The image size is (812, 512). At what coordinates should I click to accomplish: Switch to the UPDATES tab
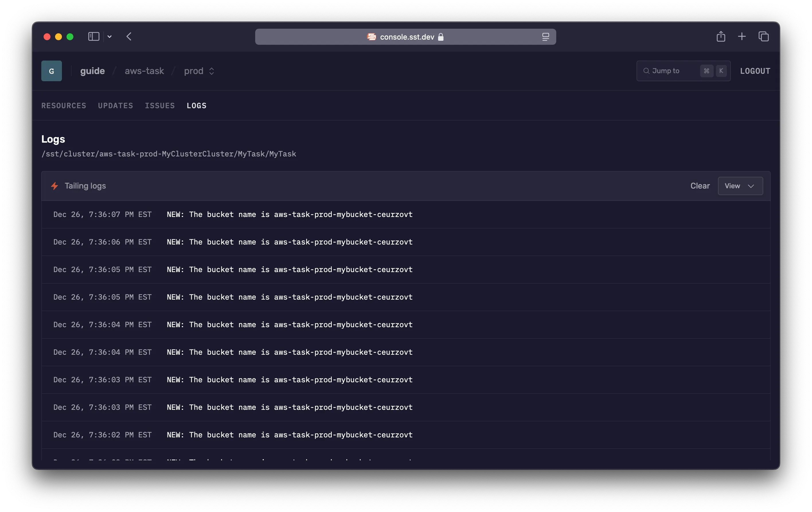pyautogui.click(x=115, y=106)
